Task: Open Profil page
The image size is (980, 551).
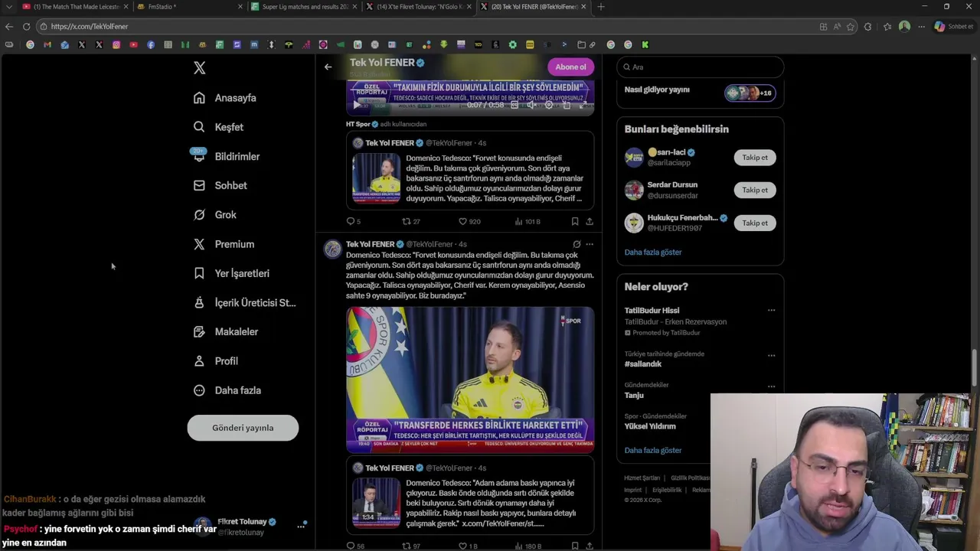Action: pyautogui.click(x=216, y=361)
